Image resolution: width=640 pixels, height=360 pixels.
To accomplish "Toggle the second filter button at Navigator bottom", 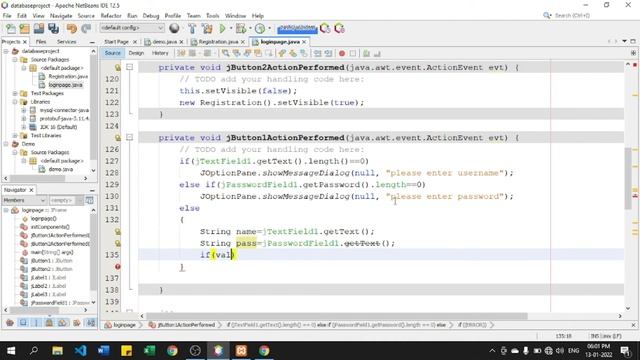I will [x=23, y=323].
